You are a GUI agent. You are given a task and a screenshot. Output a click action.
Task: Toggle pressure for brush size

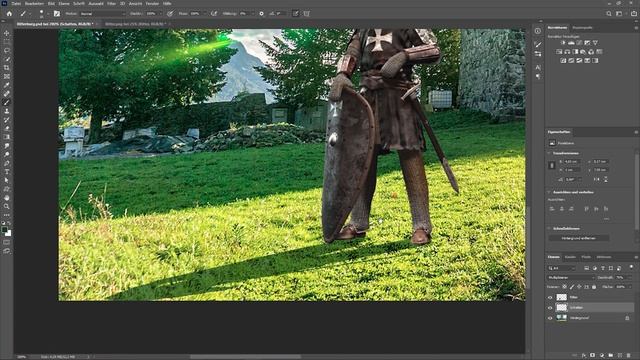tap(296, 13)
